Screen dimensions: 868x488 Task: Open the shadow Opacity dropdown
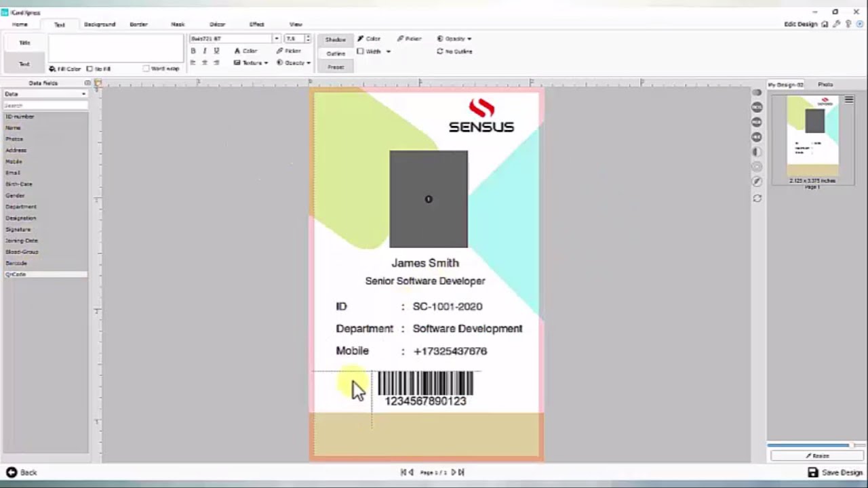click(454, 39)
